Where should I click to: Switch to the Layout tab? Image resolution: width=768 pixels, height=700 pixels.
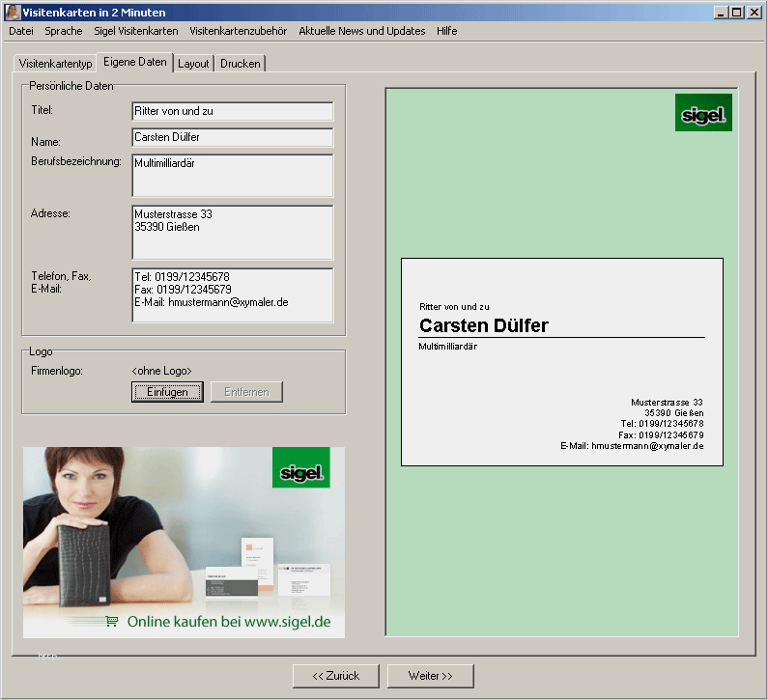coord(193,64)
